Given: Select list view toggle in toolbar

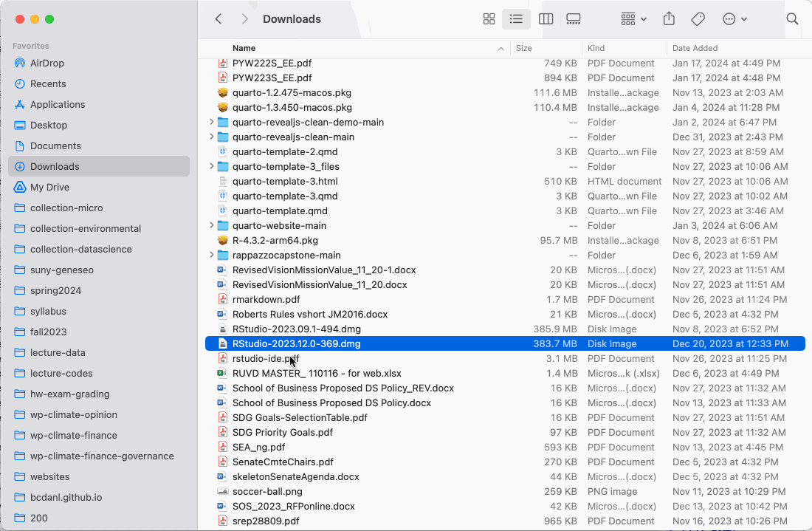Looking at the screenshot, I should pyautogui.click(x=516, y=19).
